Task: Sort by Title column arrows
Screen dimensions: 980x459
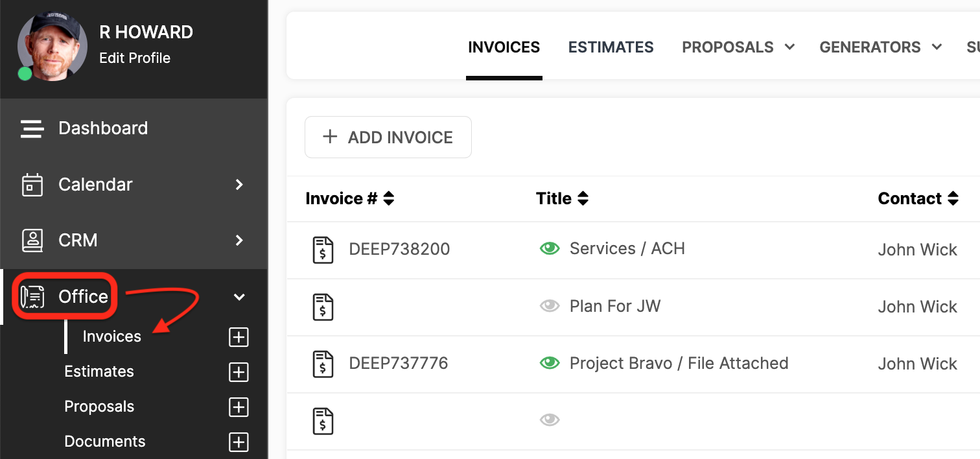Action: click(583, 198)
